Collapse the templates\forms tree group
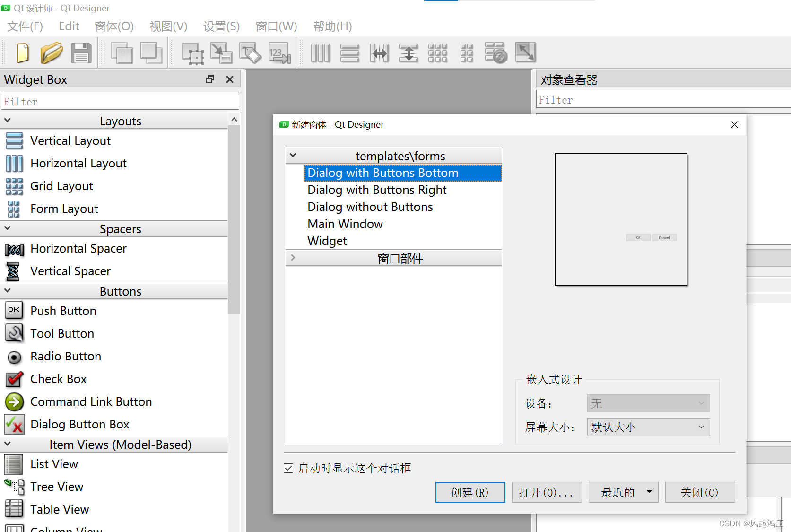 click(x=293, y=156)
